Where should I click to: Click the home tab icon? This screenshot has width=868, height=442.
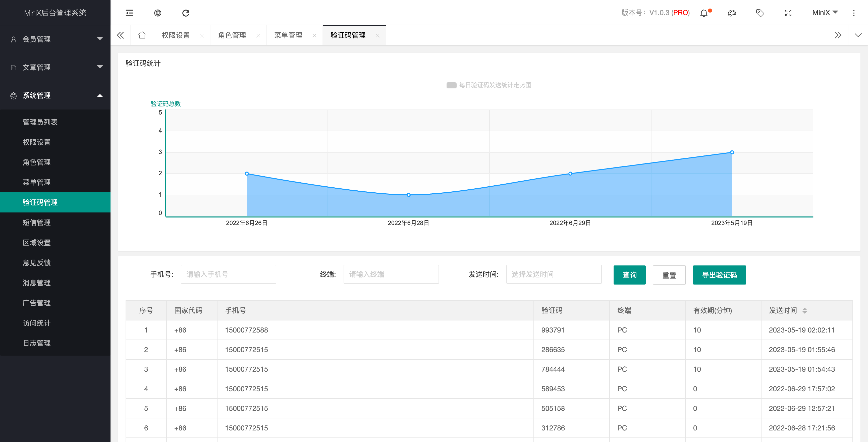coord(142,35)
